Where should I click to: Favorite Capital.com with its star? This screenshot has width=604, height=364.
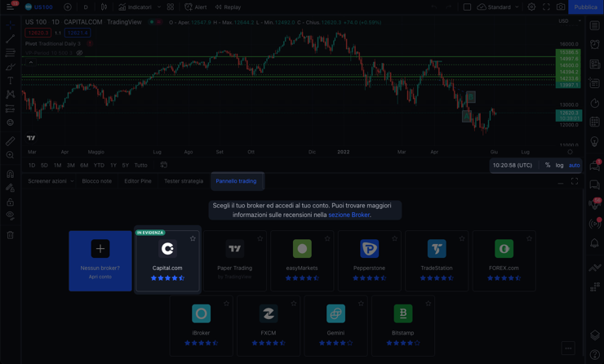click(x=193, y=238)
